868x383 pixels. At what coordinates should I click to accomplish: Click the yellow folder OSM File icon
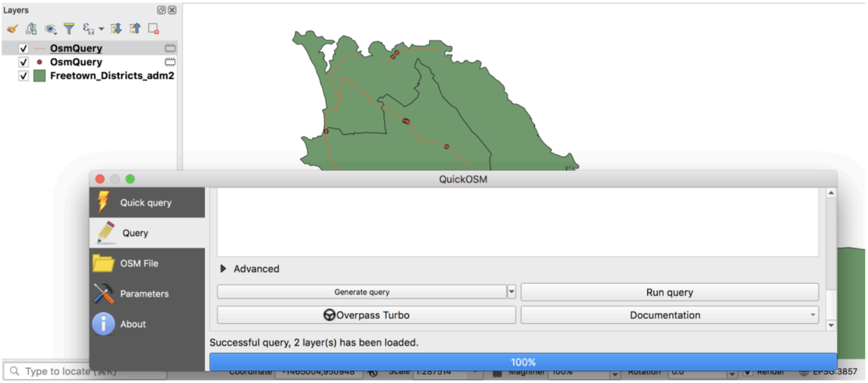pyautogui.click(x=103, y=263)
